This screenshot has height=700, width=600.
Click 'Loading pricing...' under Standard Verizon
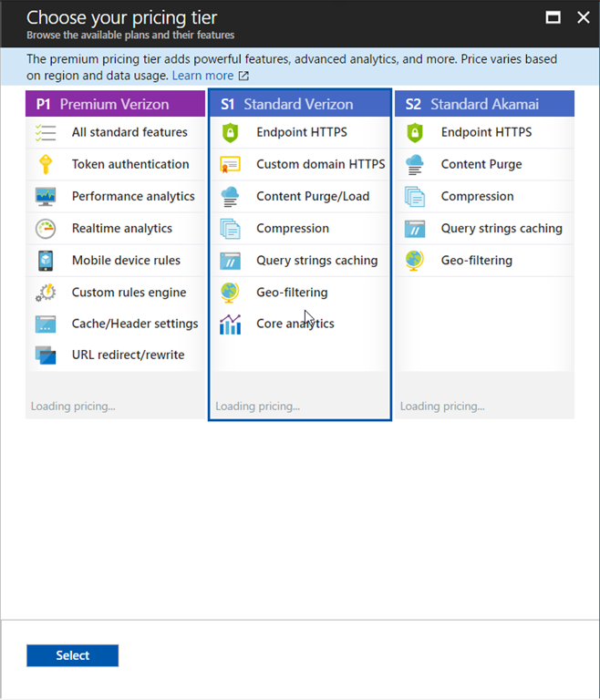(x=257, y=407)
